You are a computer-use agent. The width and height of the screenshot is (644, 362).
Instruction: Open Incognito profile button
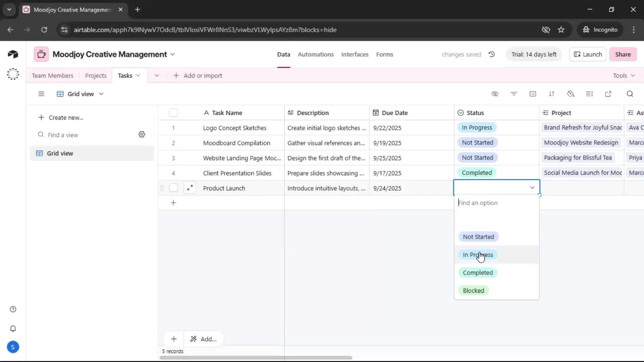(600, 30)
